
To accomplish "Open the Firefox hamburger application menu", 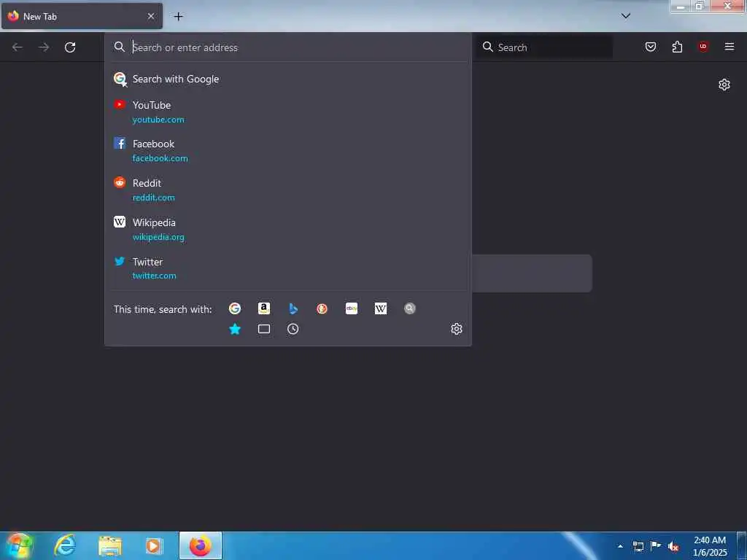I will point(729,47).
